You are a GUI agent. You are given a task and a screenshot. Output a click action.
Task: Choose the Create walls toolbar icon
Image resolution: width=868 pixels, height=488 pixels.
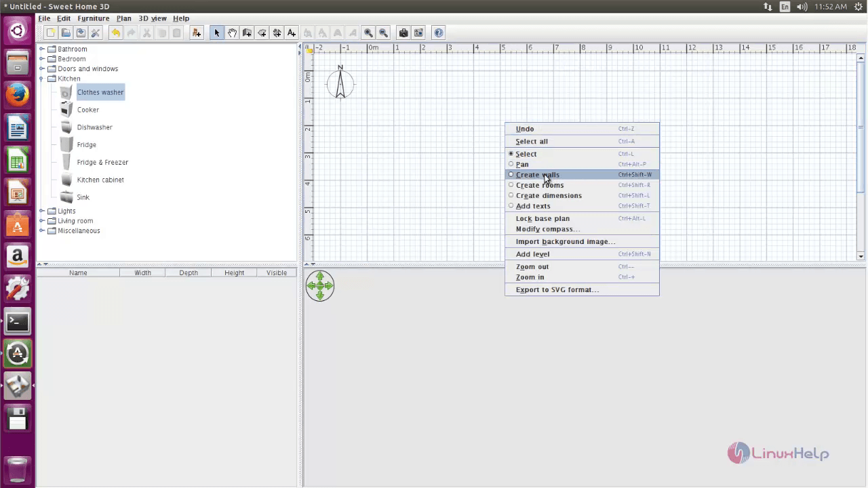(247, 33)
